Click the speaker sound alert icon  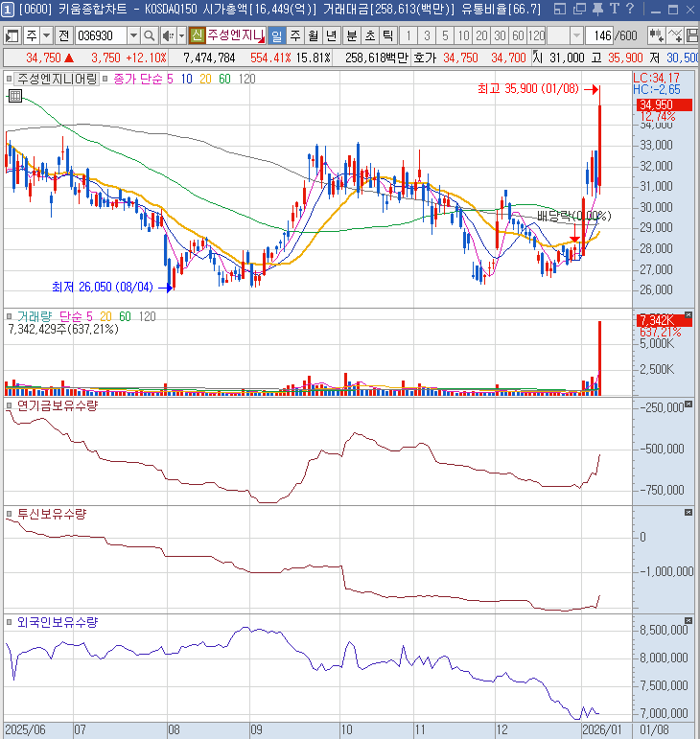[167, 35]
